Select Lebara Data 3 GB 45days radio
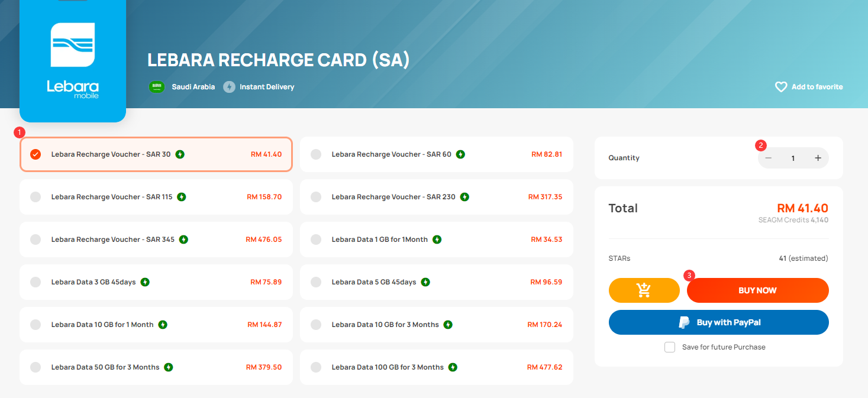The width and height of the screenshot is (868, 398). tap(36, 282)
